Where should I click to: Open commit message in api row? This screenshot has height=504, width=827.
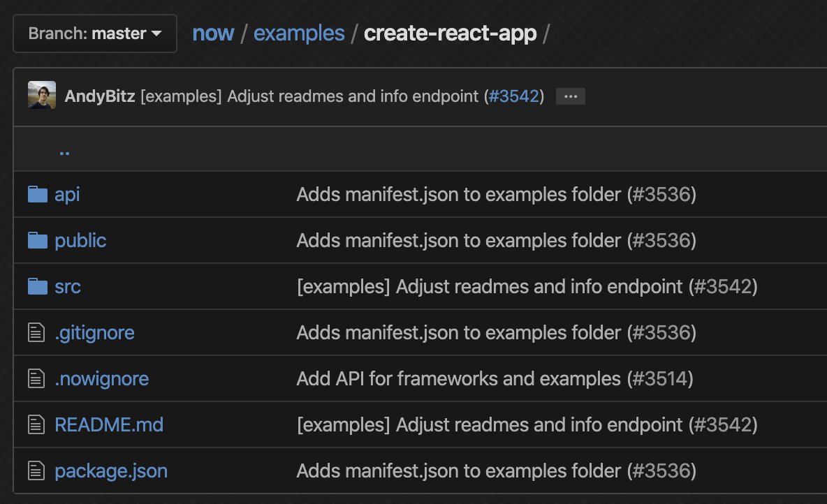tap(497, 195)
